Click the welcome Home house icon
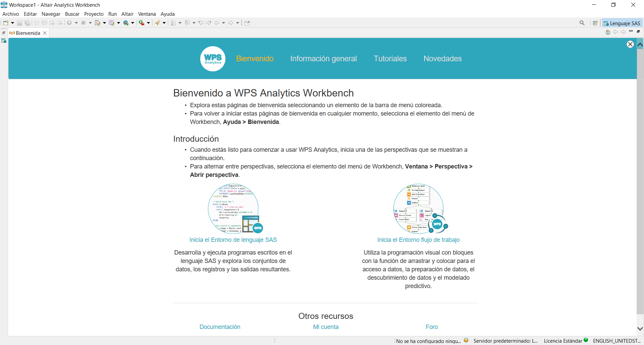Image resolution: width=644 pixels, height=345 pixels. coord(608,32)
